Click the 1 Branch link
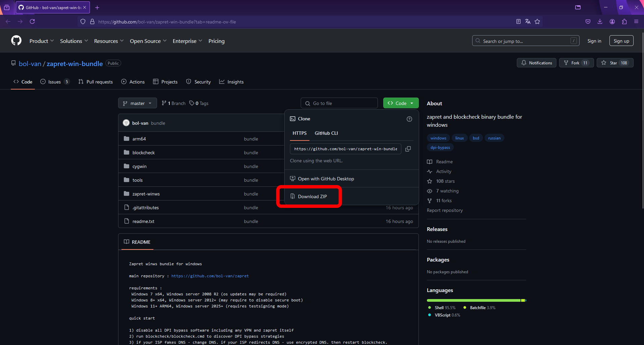644x345 pixels. click(174, 103)
